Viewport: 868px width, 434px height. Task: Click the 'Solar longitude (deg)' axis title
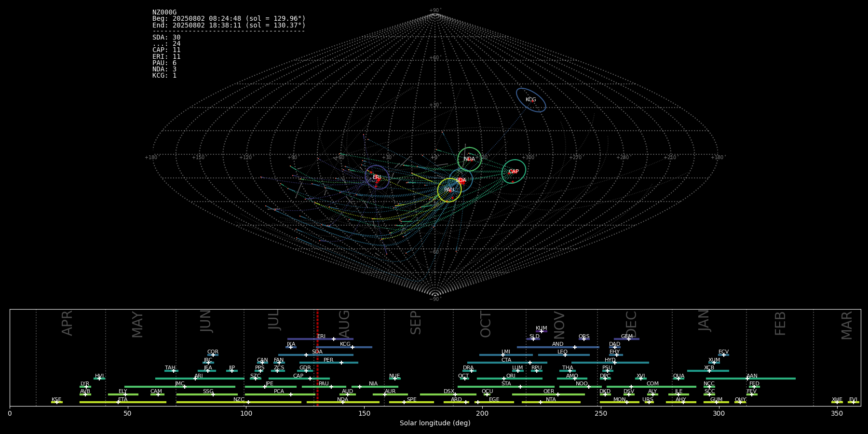click(435, 423)
